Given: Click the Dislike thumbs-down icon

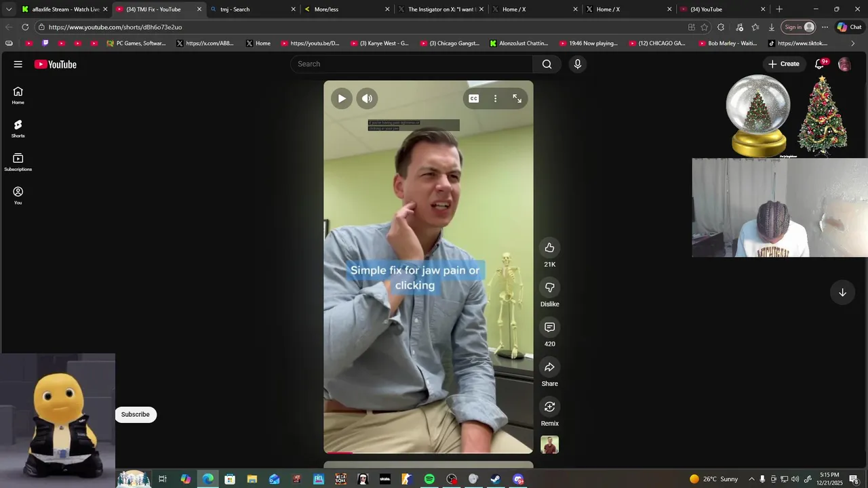Looking at the screenshot, I should pos(550,287).
